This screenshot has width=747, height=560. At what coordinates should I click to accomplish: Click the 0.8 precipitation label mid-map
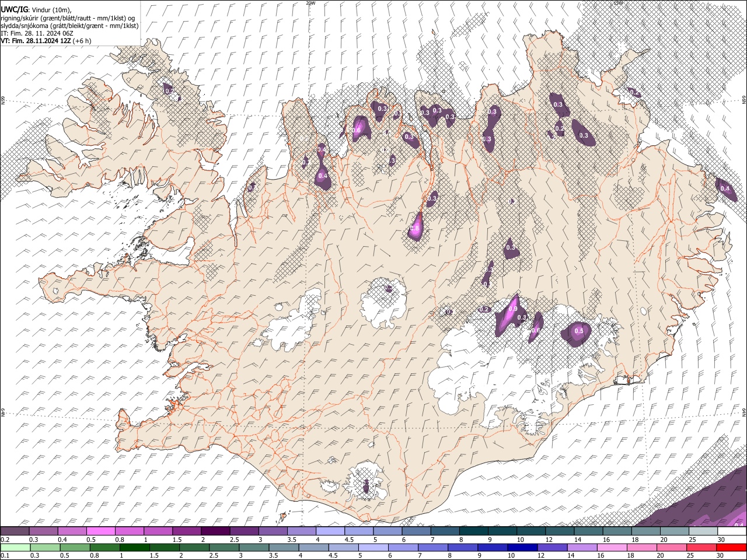pos(416,229)
